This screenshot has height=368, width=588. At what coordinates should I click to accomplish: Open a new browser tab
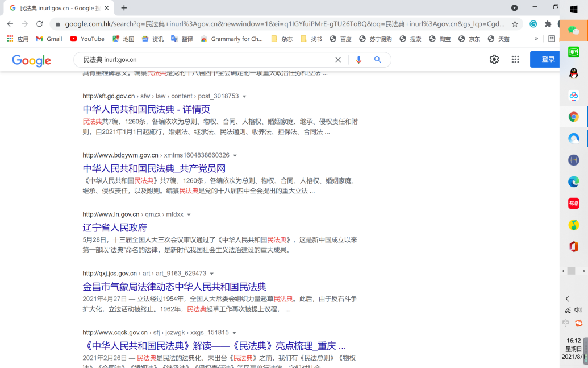point(124,8)
